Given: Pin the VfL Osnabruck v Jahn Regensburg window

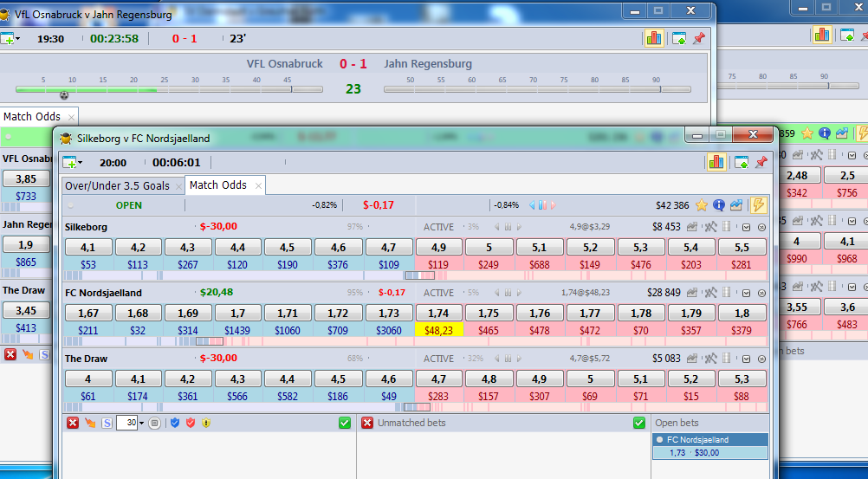Looking at the screenshot, I should (x=699, y=38).
